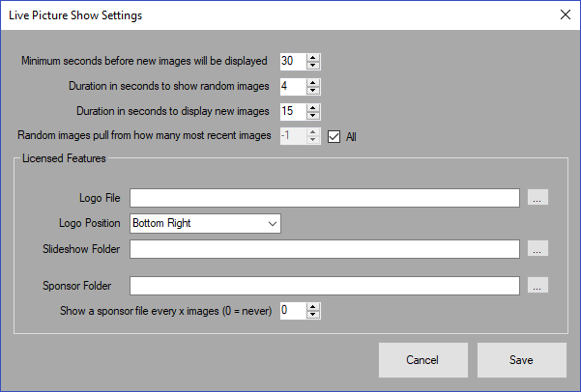Close the Live Picture Show Settings window
The image size is (581, 392).
(566, 14)
